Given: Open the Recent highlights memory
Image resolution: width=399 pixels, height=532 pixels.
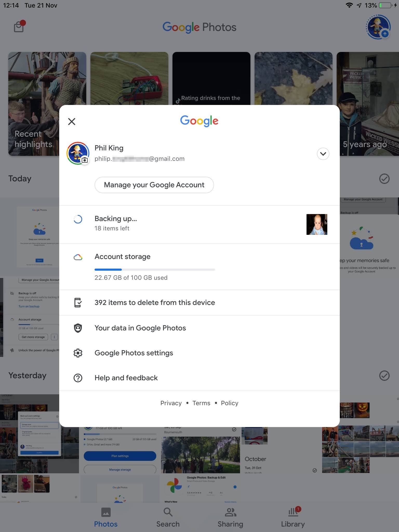Looking at the screenshot, I should 34,104.
